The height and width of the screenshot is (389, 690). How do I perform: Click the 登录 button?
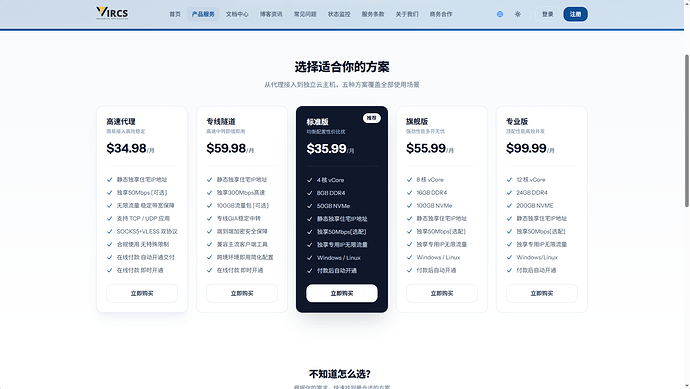coord(547,14)
